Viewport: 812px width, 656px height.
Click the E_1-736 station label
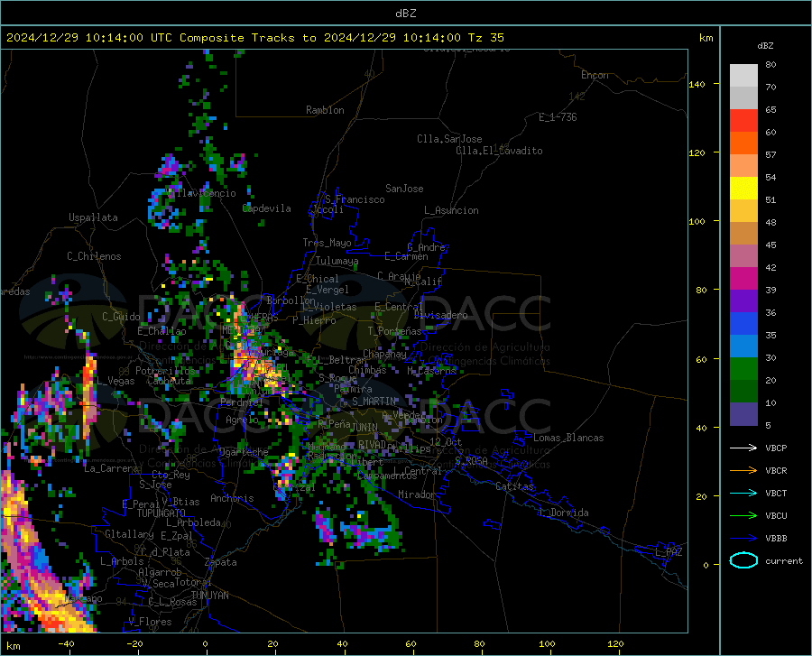(558, 117)
